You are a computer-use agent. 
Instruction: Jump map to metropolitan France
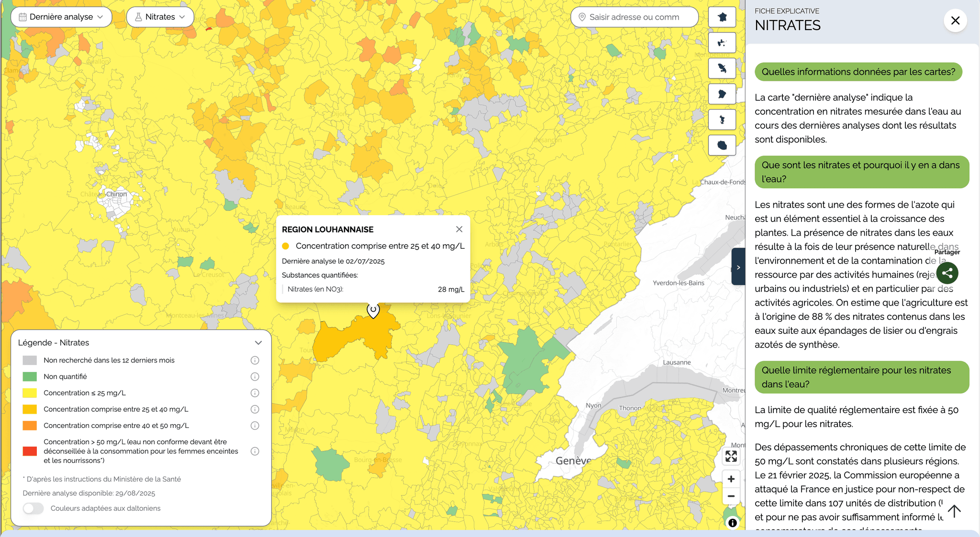(x=722, y=17)
